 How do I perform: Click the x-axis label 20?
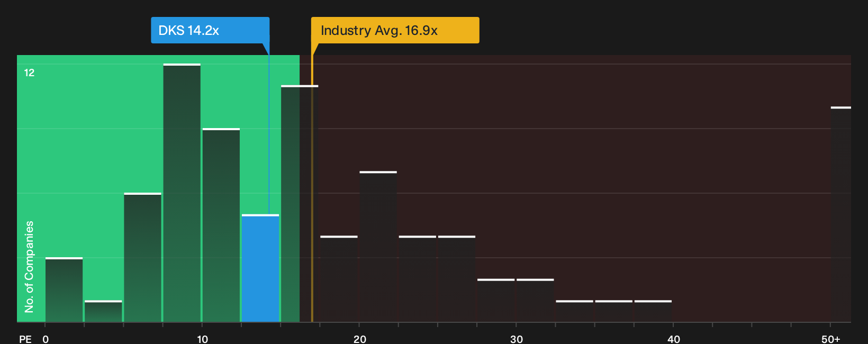(x=359, y=339)
